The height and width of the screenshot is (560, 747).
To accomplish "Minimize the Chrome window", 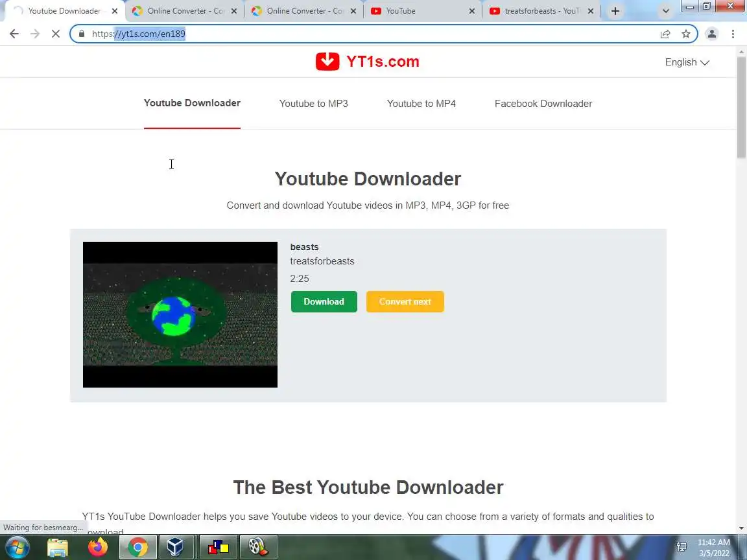I will 690,6.
